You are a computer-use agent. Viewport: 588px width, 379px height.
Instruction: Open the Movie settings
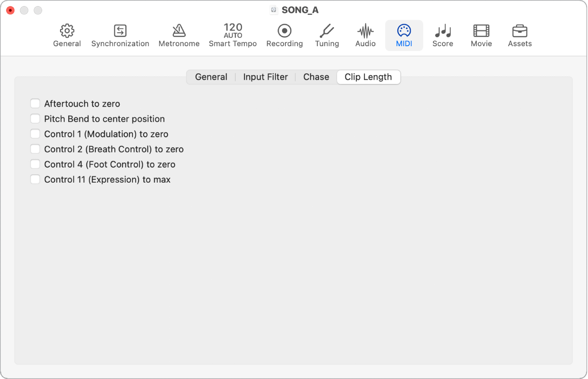tap(481, 35)
